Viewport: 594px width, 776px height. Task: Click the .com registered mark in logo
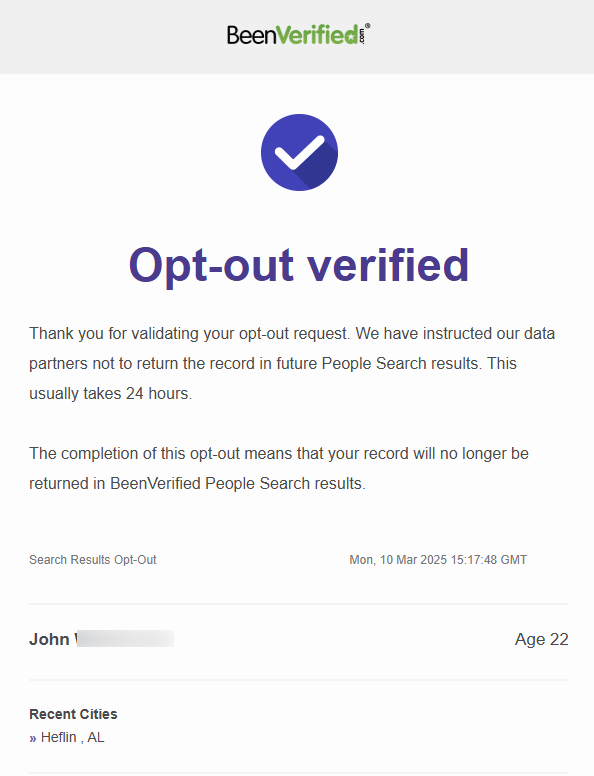click(364, 34)
